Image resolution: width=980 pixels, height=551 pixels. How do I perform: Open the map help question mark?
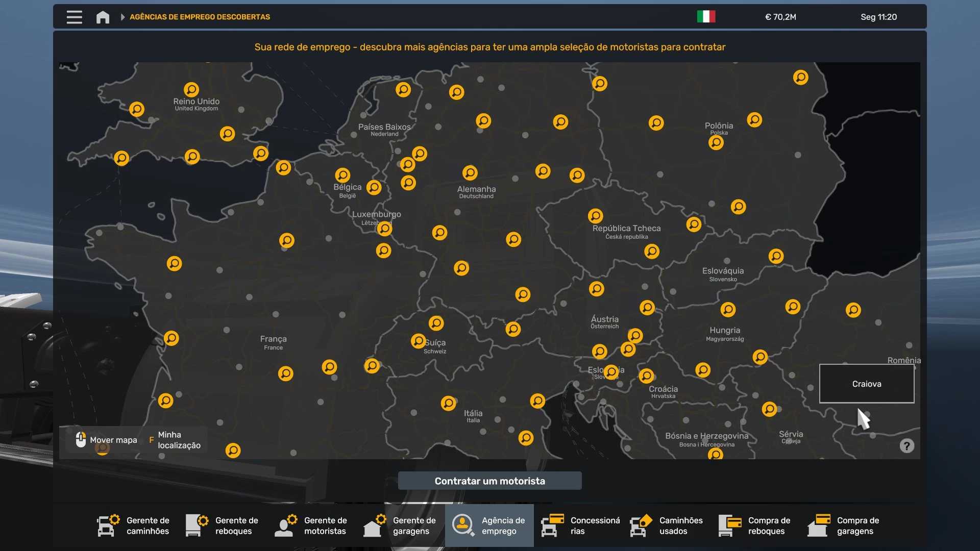tap(906, 446)
